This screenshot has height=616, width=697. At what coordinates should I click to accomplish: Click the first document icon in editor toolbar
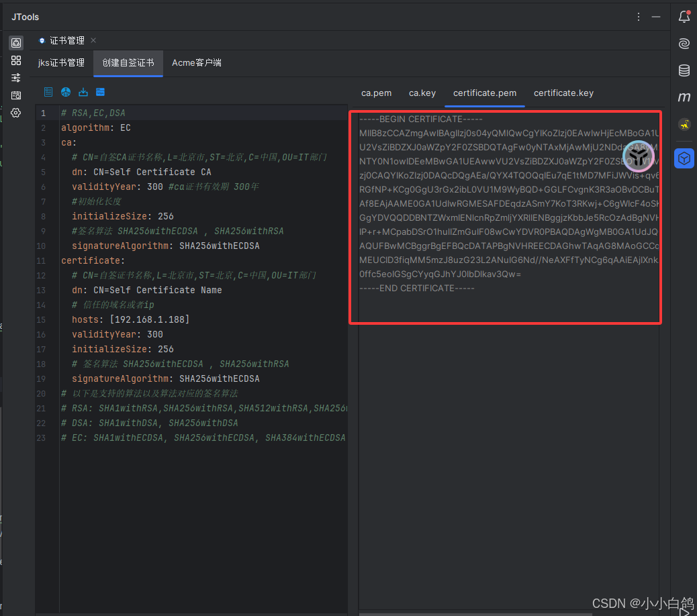pos(48,92)
